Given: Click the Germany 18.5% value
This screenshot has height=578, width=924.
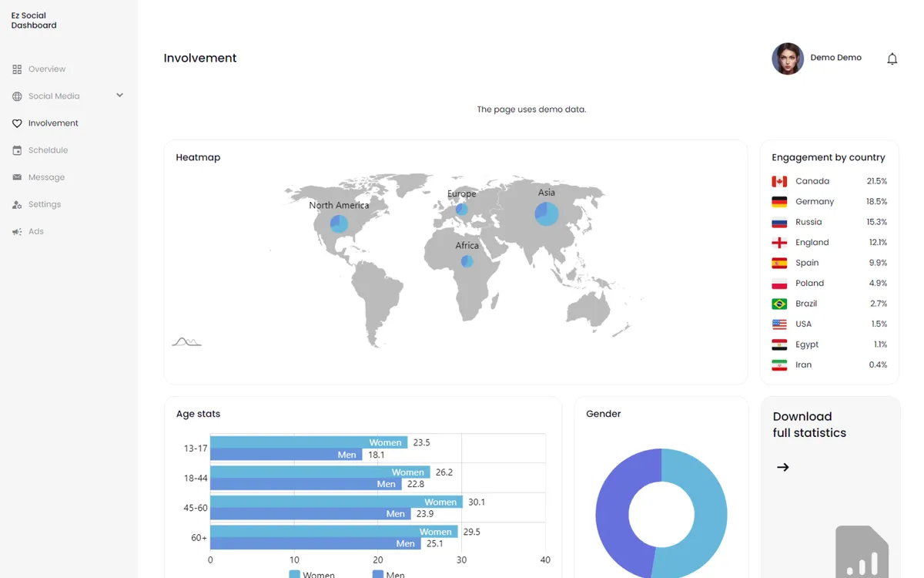Looking at the screenshot, I should 876,202.
